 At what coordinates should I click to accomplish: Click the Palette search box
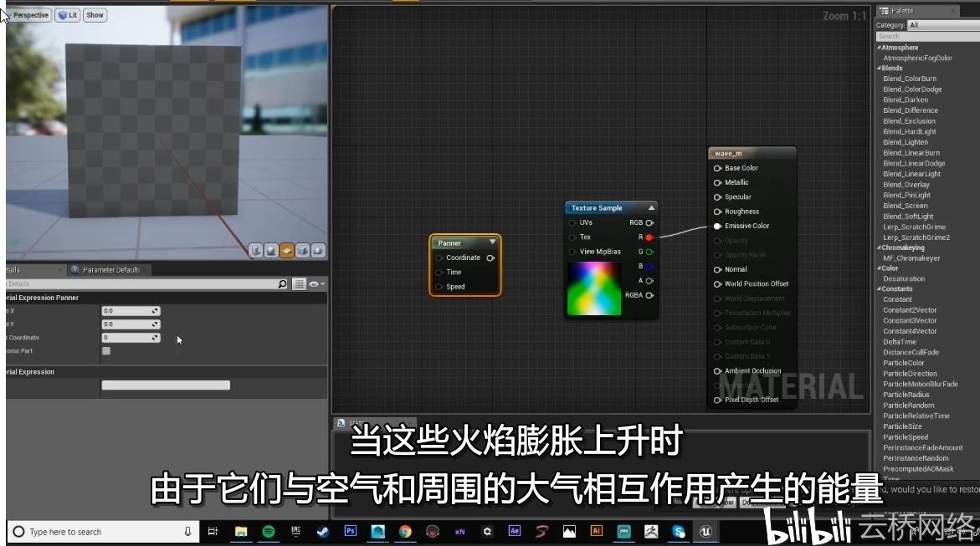pos(927,36)
